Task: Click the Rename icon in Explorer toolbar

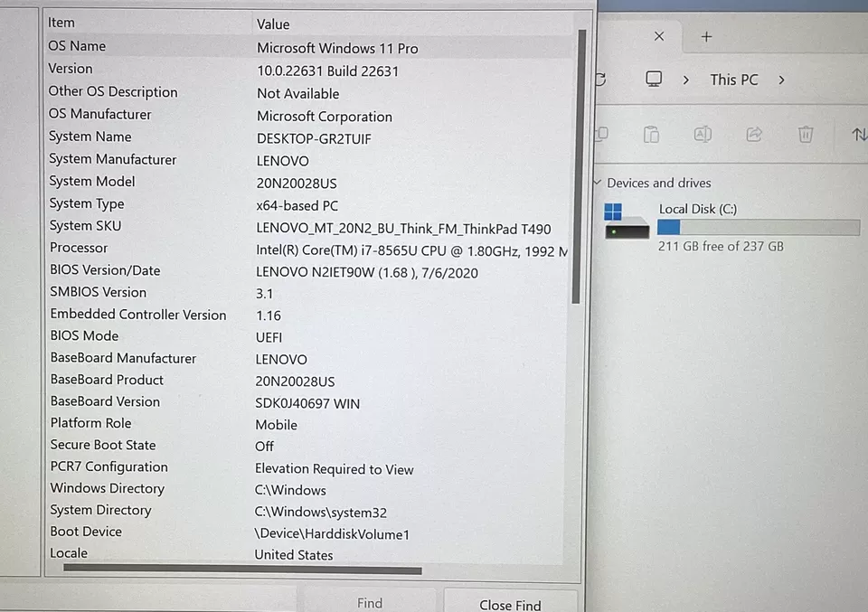Action: coord(703,135)
